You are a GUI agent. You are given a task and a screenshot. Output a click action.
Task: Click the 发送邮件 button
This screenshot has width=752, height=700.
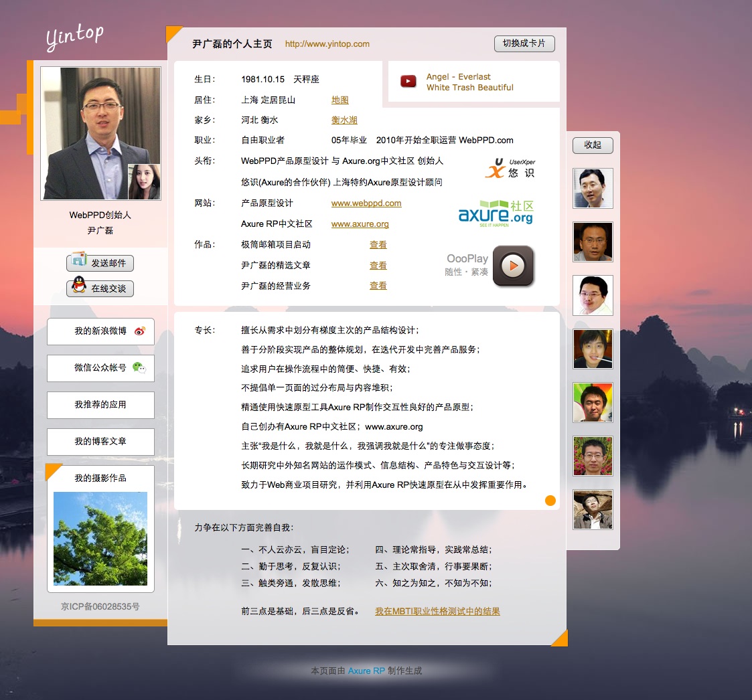pyautogui.click(x=100, y=263)
